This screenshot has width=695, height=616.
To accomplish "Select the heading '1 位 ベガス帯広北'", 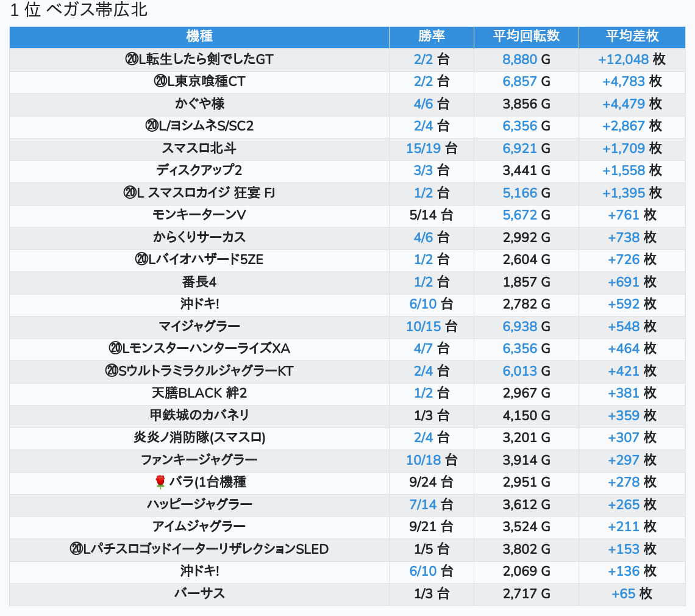I will [x=79, y=10].
